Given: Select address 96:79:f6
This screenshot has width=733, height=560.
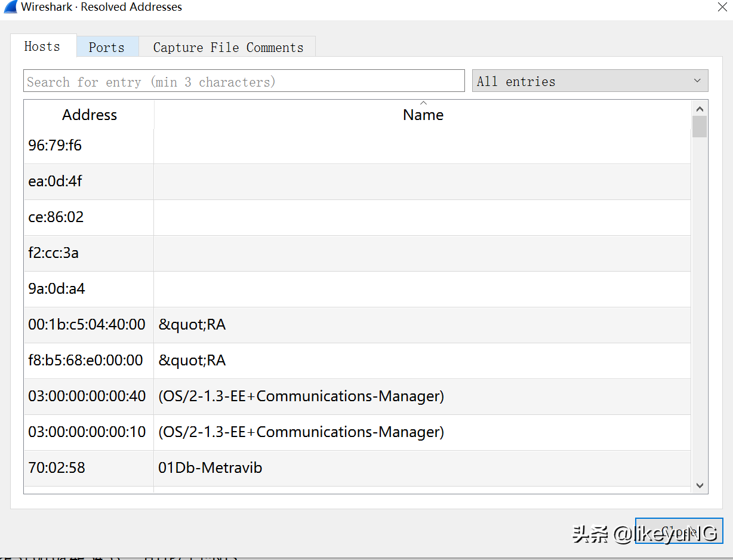Looking at the screenshot, I should tap(55, 146).
